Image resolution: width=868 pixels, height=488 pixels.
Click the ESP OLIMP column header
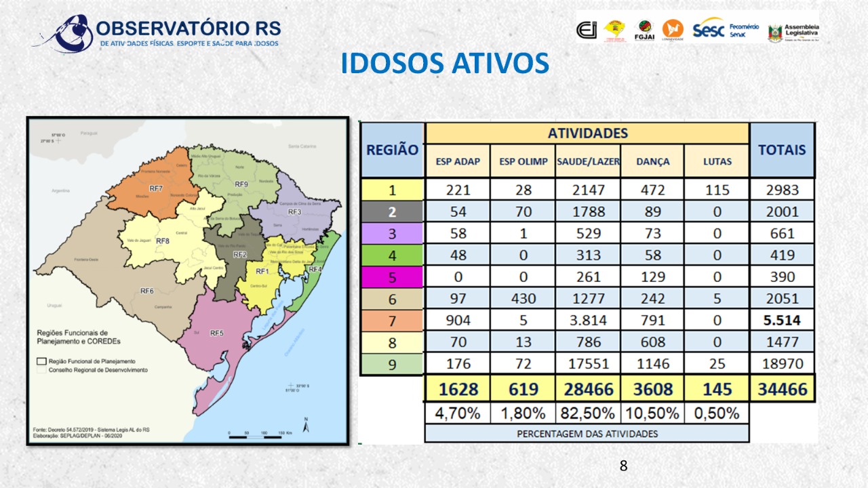coord(522,161)
